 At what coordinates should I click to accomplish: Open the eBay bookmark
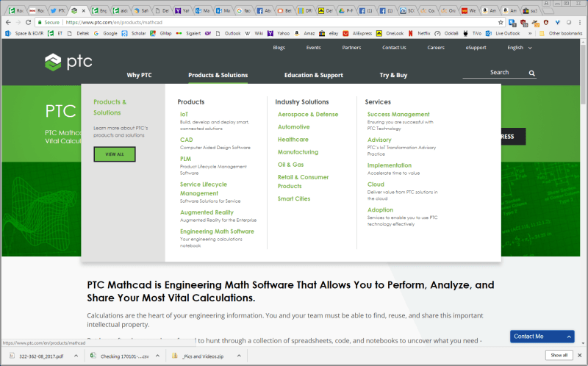point(329,33)
